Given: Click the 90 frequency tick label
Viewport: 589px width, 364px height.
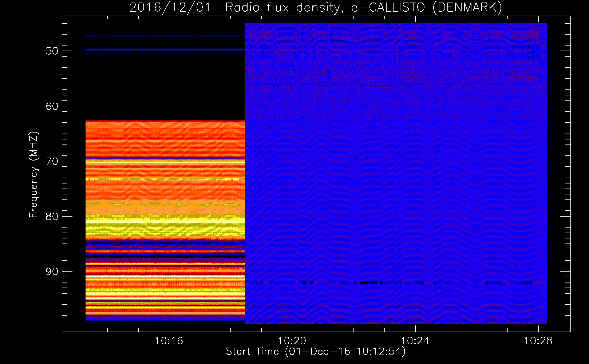Looking at the screenshot, I should coord(52,272).
